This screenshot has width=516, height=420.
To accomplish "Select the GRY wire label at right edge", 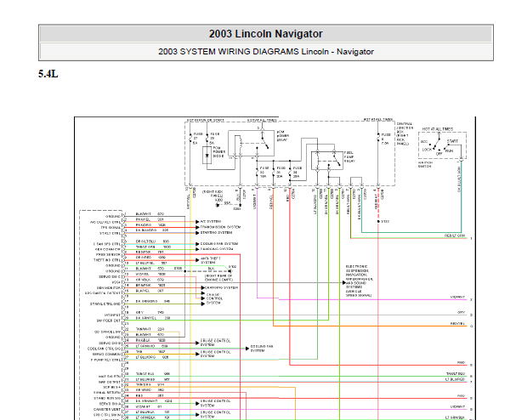I will tap(461, 312).
